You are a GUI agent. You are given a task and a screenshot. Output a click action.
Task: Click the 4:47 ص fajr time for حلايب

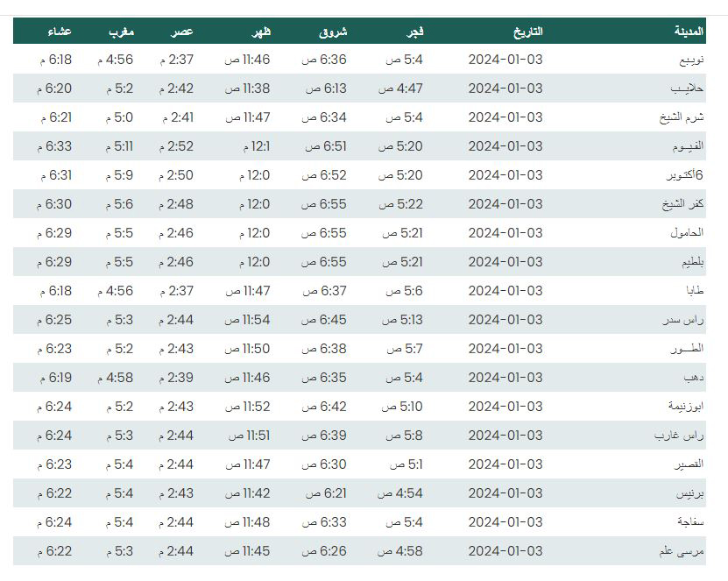(x=400, y=89)
